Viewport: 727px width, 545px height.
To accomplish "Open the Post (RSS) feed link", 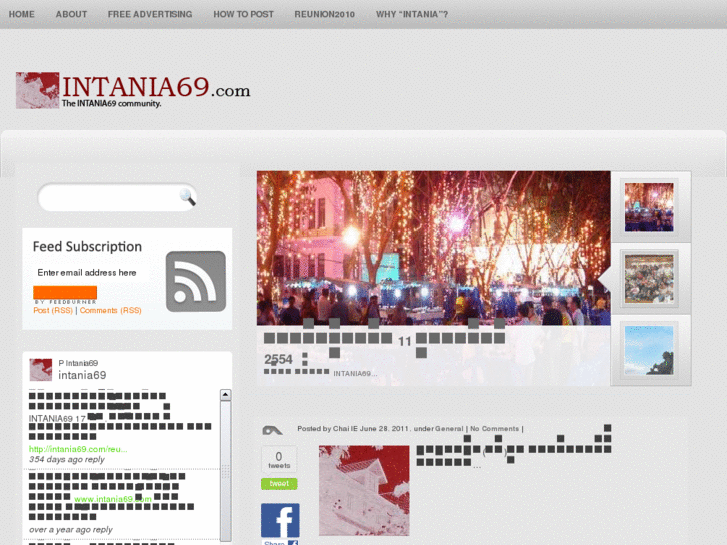I will coord(53,310).
